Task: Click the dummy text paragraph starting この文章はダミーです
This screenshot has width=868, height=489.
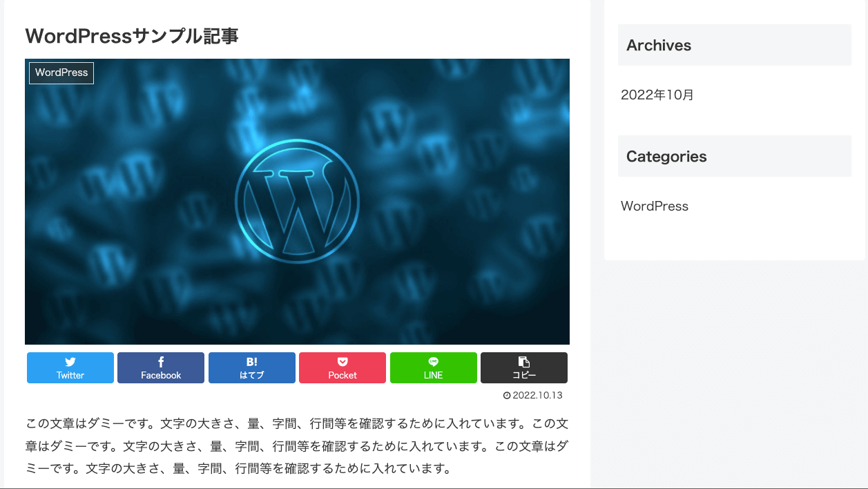Action: click(297, 446)
